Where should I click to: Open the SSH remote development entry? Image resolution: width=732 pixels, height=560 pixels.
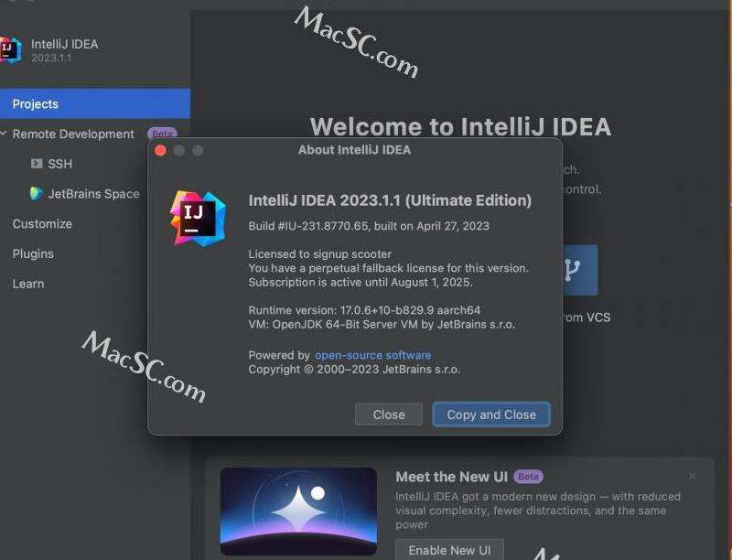(59, 164)
